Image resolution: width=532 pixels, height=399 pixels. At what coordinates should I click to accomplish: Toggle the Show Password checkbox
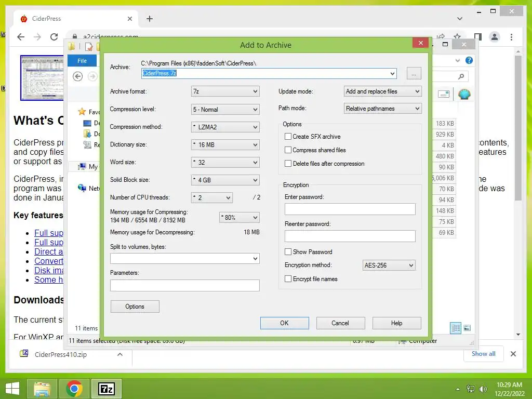288,252
